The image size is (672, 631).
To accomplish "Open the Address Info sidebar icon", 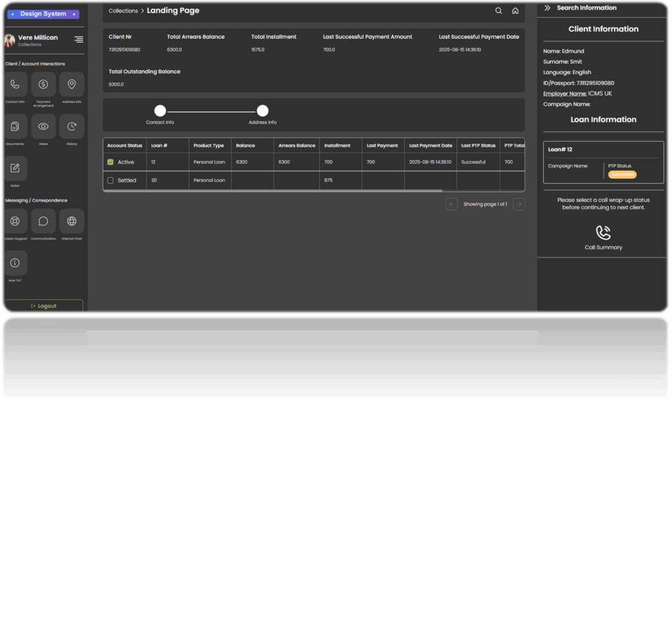I will [x=72, y=85].
